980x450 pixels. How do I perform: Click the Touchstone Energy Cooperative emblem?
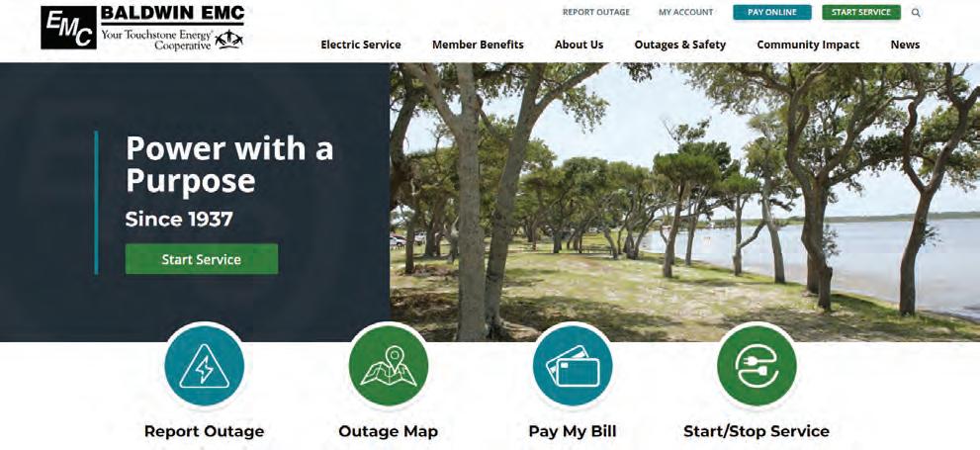coord(228,39)
